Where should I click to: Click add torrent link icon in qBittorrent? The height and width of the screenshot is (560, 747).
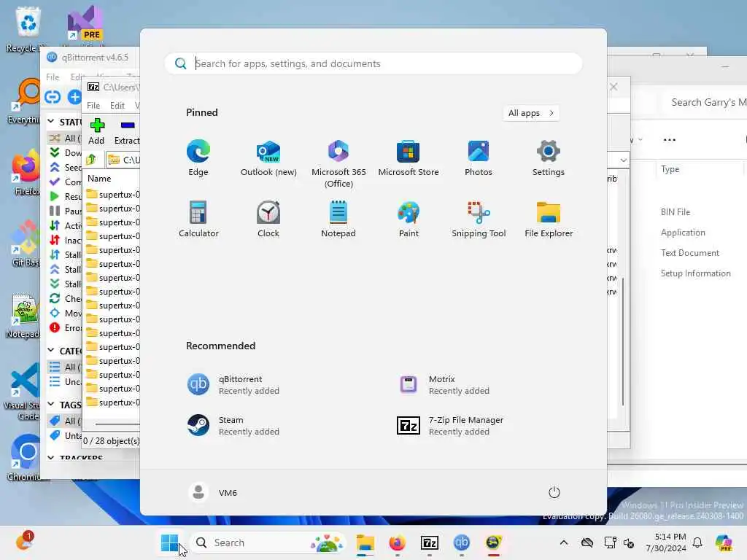pyautogui.click(x=53, y=97)
